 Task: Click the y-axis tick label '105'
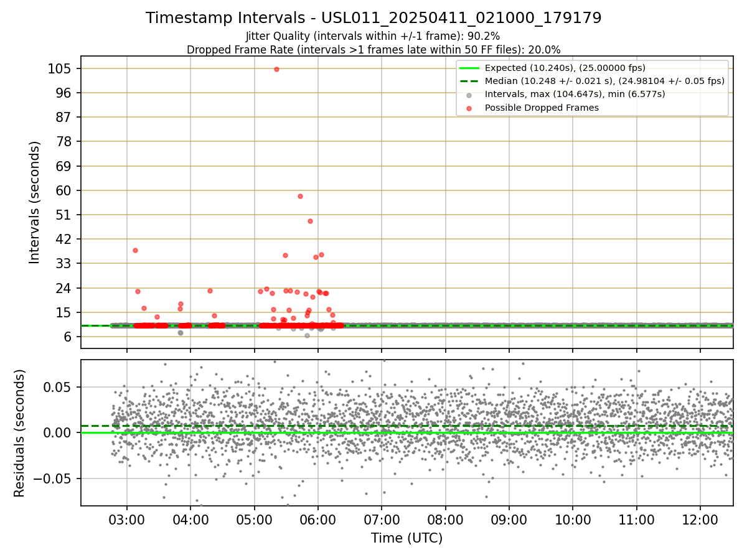coord(60,68)
